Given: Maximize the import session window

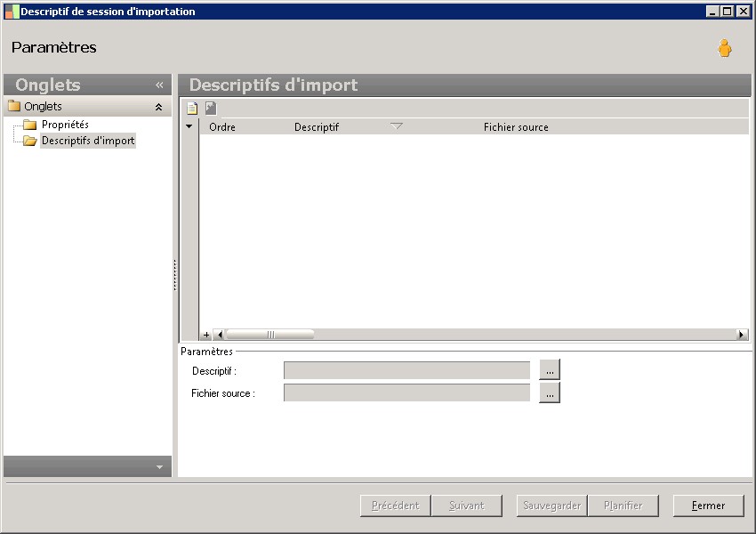Looking at the screenshot, I should pos(728,11).
